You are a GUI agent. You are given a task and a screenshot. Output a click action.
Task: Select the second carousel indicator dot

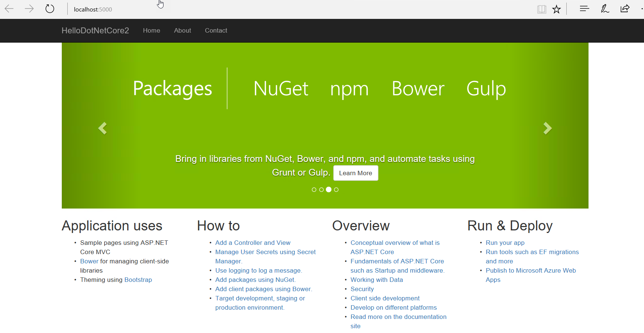(x=321, y=190)
